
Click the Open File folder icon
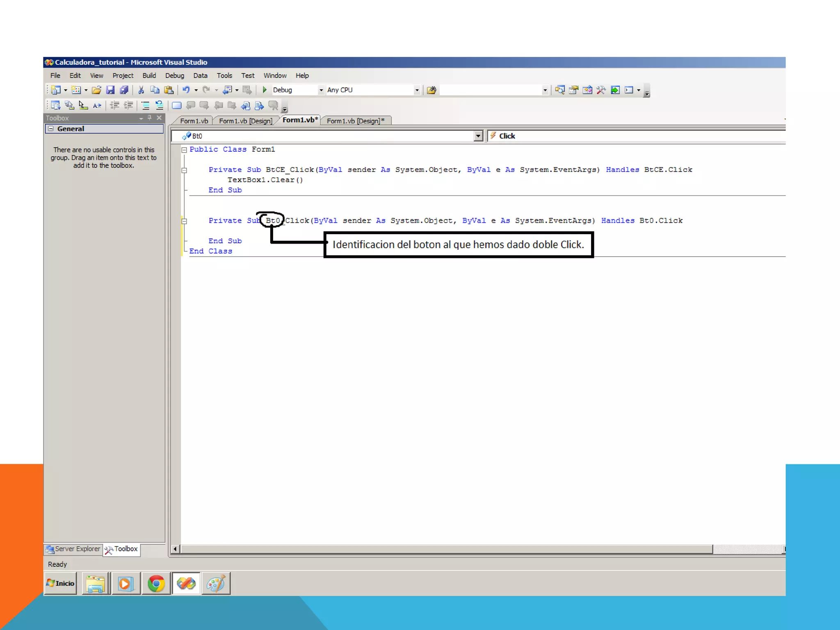coord(96,90)
